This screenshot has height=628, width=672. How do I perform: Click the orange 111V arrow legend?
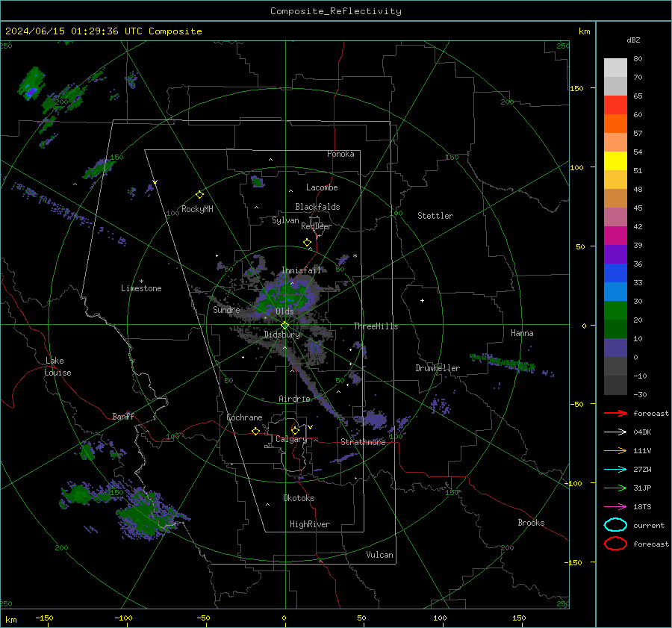(x=615, y=450)
